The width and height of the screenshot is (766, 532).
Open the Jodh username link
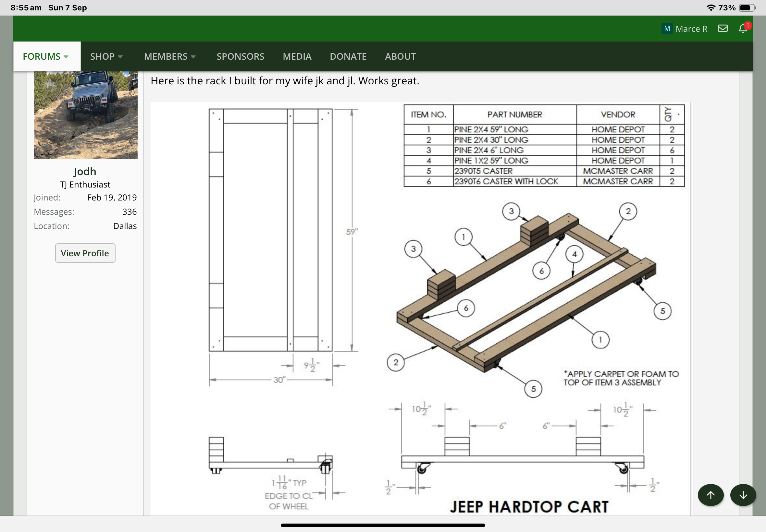tap(85, 171)
